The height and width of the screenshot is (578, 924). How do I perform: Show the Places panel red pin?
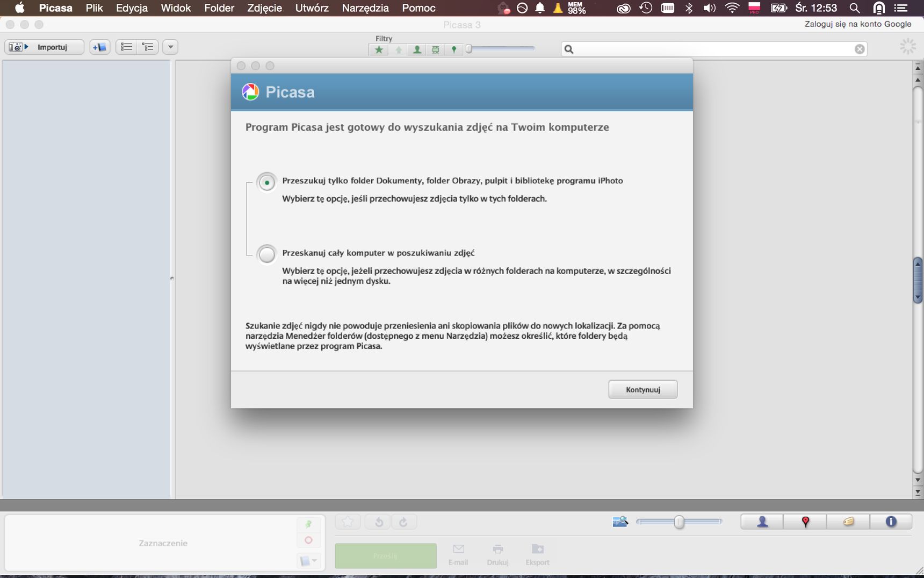pos(805,522)
